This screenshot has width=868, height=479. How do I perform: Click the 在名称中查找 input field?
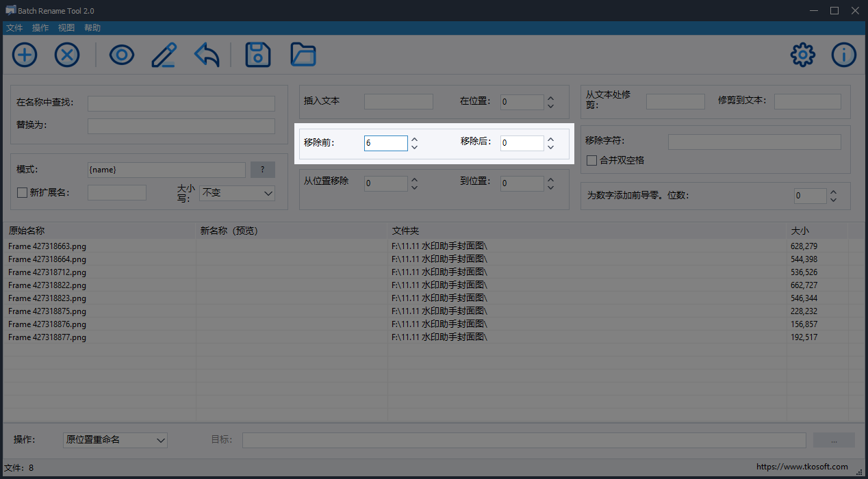tap(181, 103)
